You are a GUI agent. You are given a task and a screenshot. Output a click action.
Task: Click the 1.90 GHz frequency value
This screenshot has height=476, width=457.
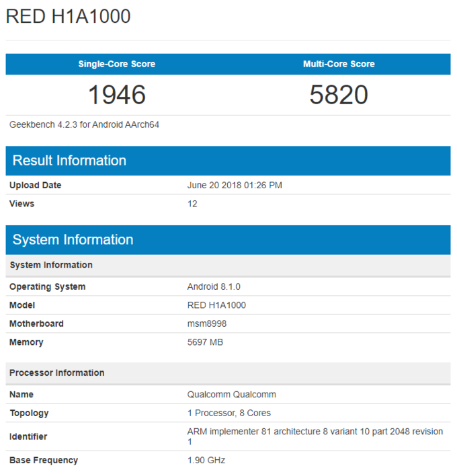pyautogui.click(x=206, y=461)
